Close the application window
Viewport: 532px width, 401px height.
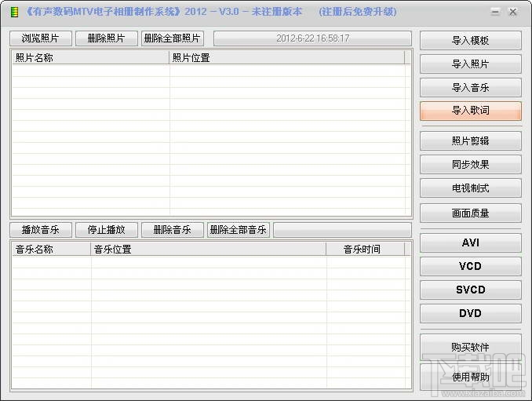[x=512, y=12]
